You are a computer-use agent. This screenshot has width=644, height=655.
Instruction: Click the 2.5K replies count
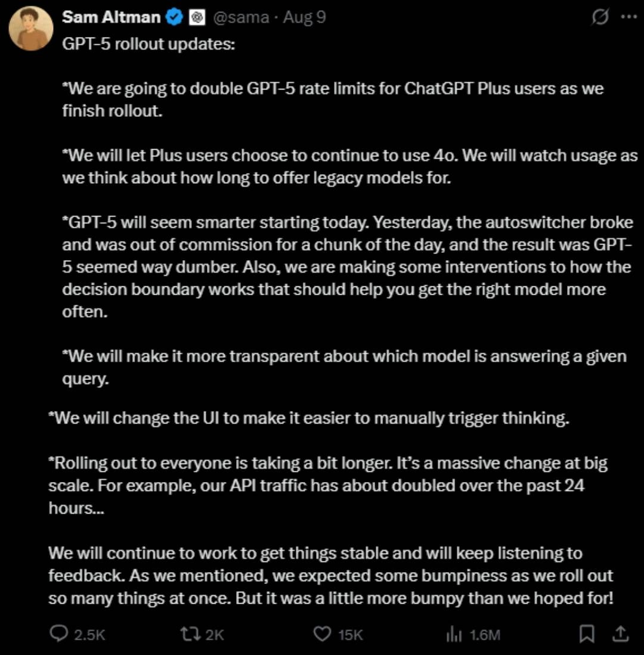(x=89, y=635)
